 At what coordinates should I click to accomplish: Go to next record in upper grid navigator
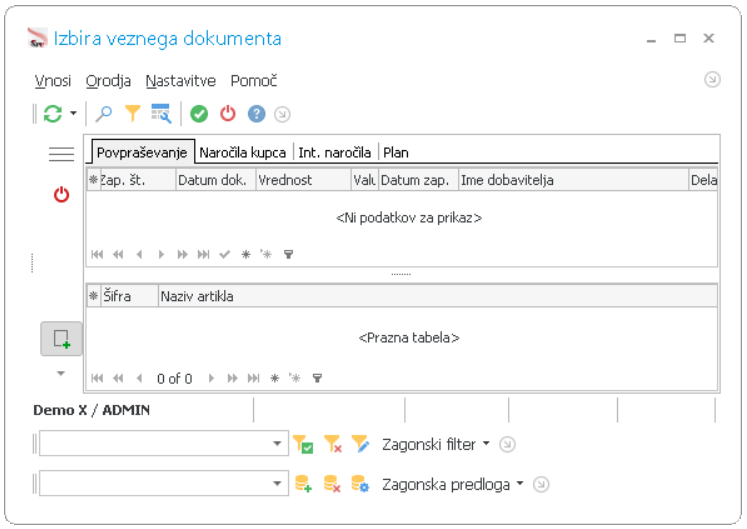pos(161,254)
